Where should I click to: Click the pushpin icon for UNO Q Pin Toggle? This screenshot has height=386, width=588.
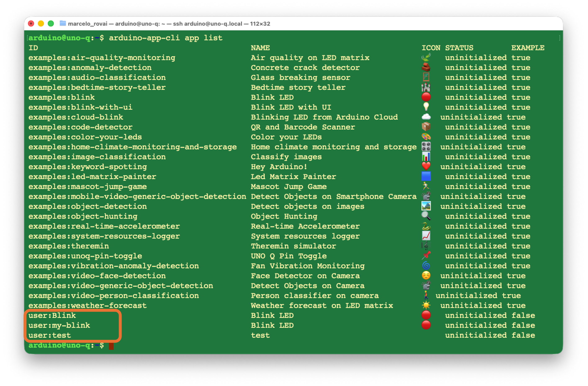click(x=426, y=256)
